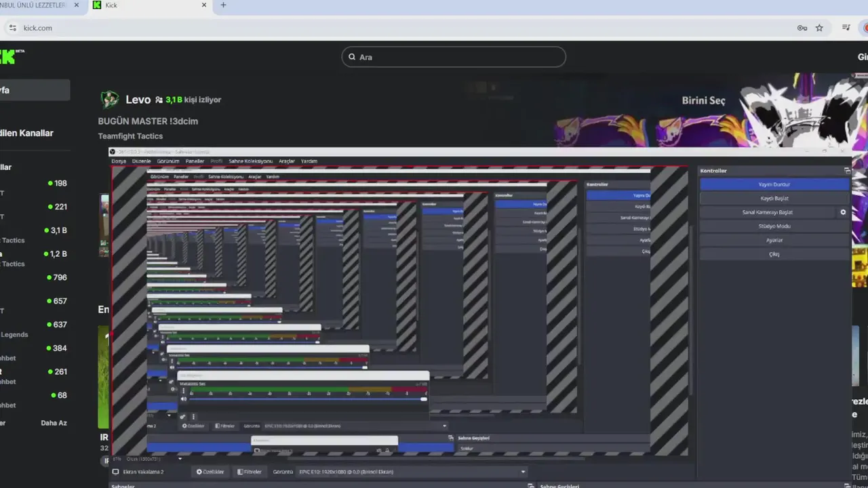The width and height of the screenshot is (868, 488).
Task: Select the sidebar channel with 796 viewers
Action: [34, 277]
